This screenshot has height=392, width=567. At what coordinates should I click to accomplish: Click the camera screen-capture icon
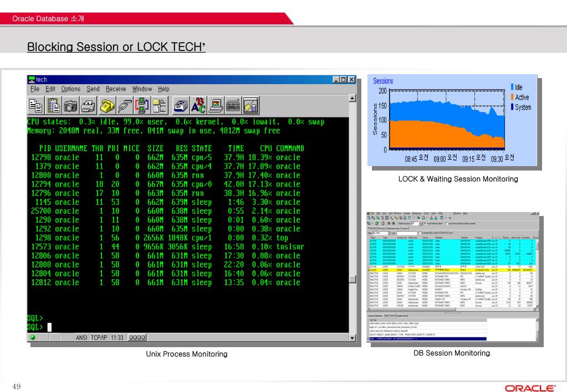[x=70, y=106]
